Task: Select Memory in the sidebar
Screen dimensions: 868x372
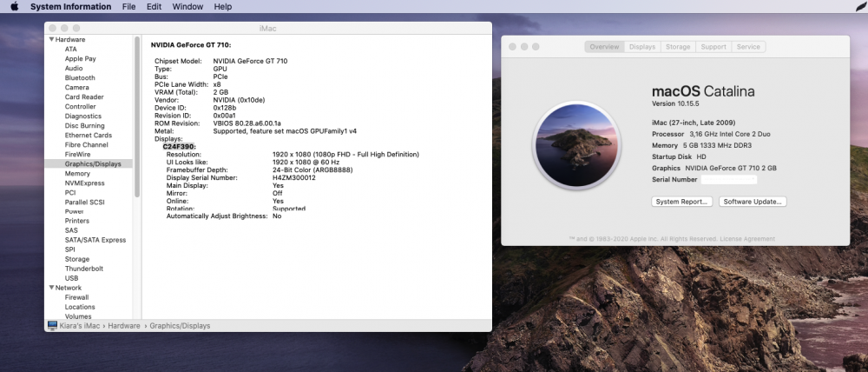Action: tap(77, 174)
